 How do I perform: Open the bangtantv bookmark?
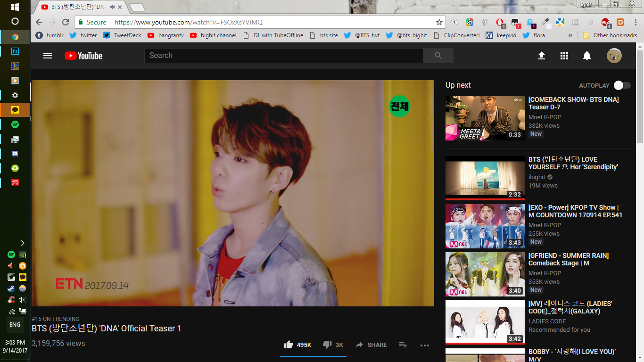click(165, 35)
